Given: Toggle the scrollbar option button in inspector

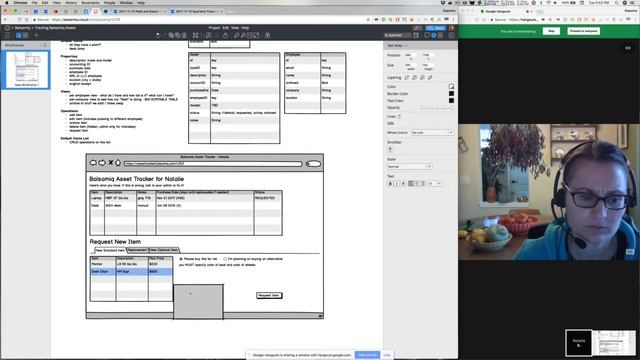Looking at the screenshot, I should [x=390, y=149].
